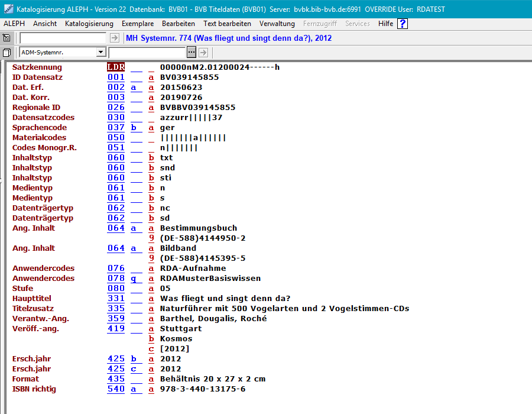Open the Exemplare menu
The height and width of the screenshot is (414, 532).
[x=138, y=24]
